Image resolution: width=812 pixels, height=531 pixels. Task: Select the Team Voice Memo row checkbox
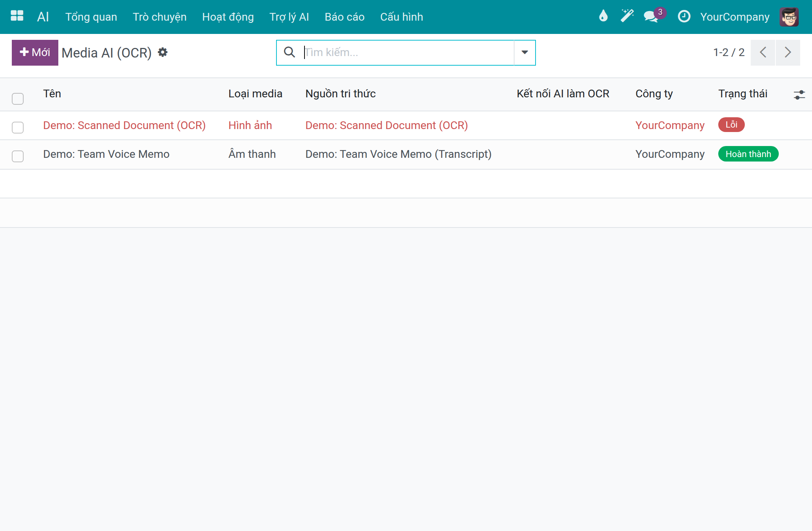[x=18, y=156]
